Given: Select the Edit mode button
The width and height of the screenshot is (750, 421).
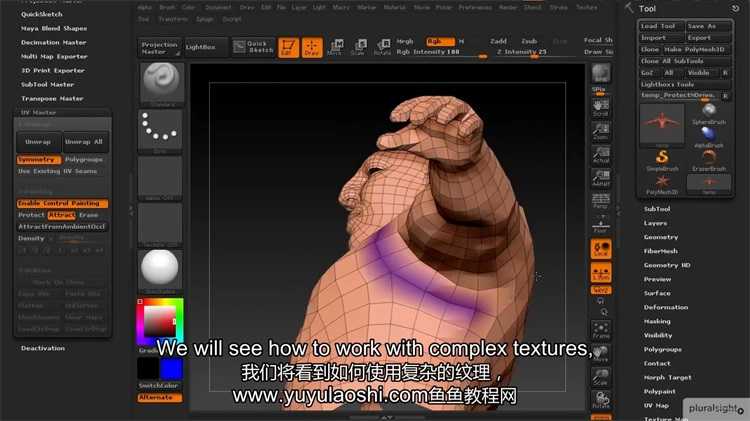Looking at the screenshot, I should pos(288,47).
